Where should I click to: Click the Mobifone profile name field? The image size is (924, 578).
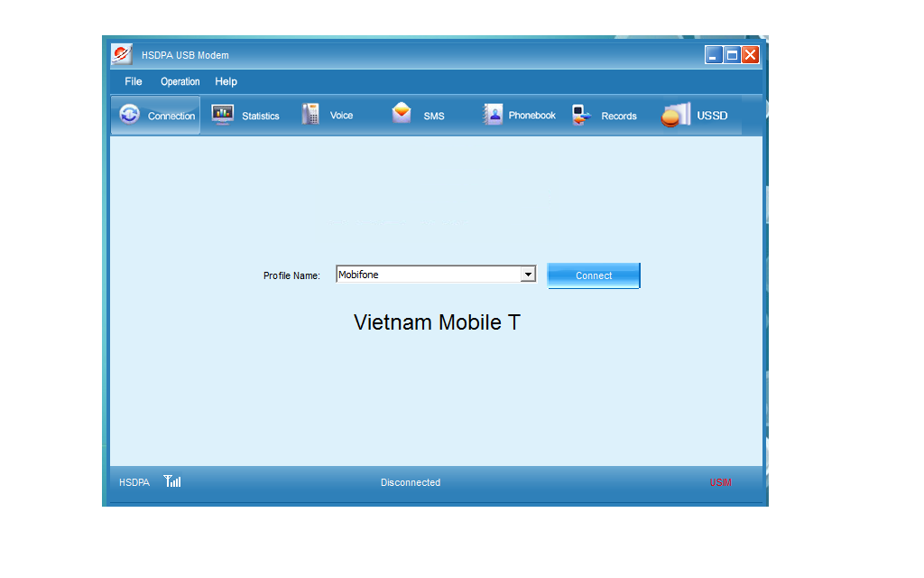(428, 275)
